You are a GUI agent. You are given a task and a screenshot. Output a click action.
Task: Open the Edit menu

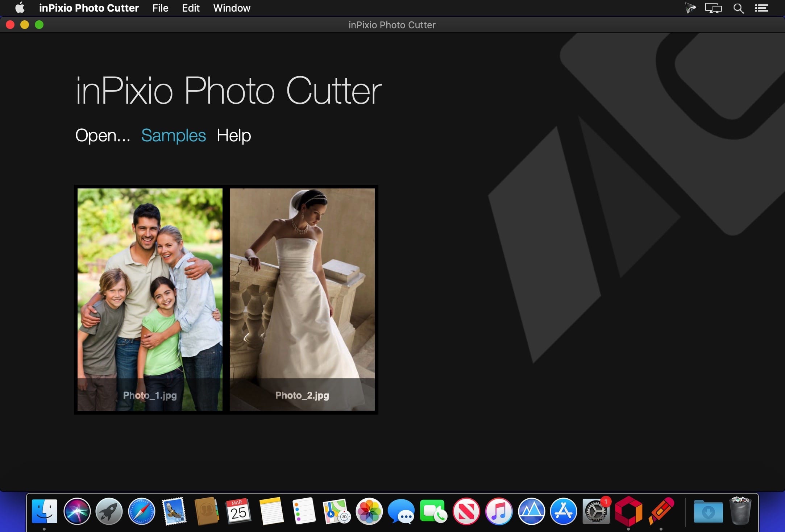point(191,8)
